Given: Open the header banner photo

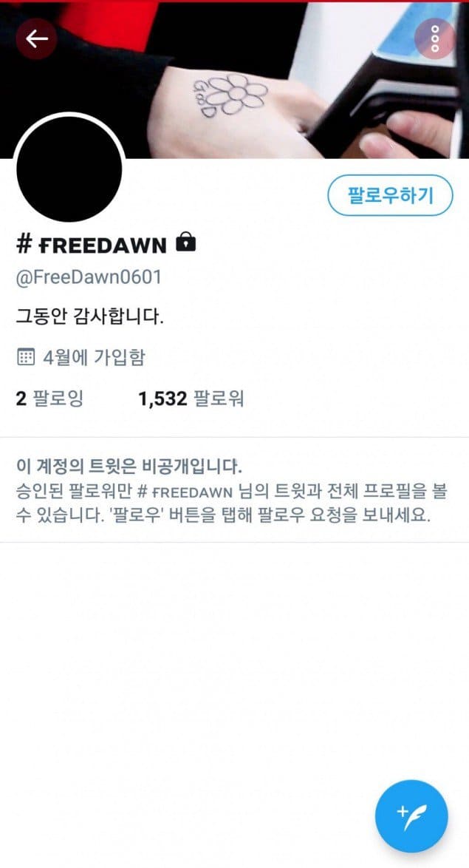Looking at the screenshot, I should (x=235, y=80).
